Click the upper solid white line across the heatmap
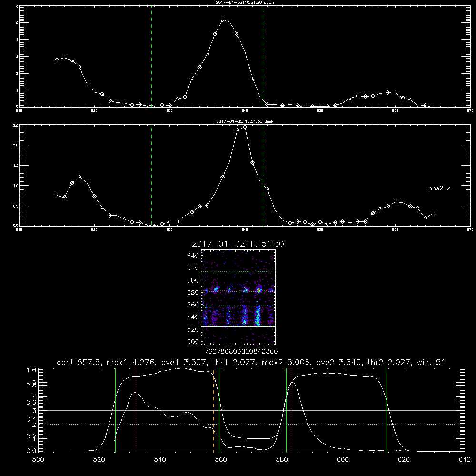Image resolution: width=476 pixels, height=476 pixels. point(238,268)
